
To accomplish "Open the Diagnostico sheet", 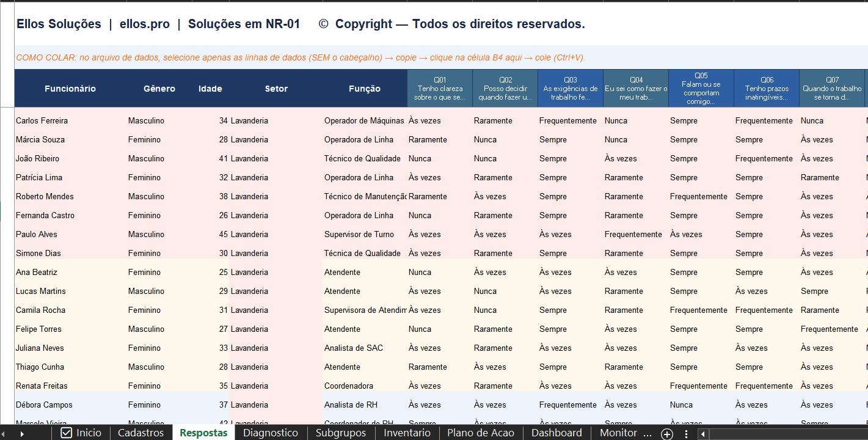I will (x=270, y=433).
